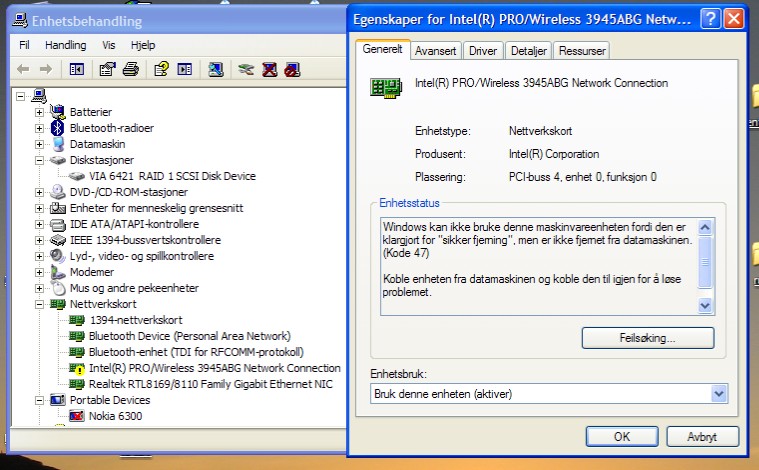759x470 pixels.
Task: Select the Lyd-, video- og spillkontrollere icon
Action: pos(58,256)
